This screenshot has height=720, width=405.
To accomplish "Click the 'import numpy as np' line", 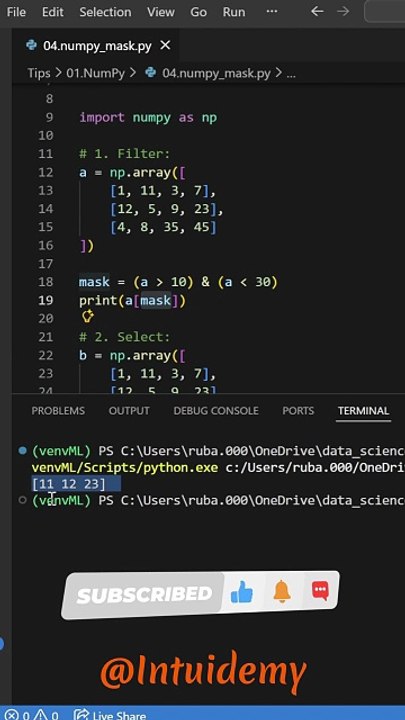I will [148, 118].
